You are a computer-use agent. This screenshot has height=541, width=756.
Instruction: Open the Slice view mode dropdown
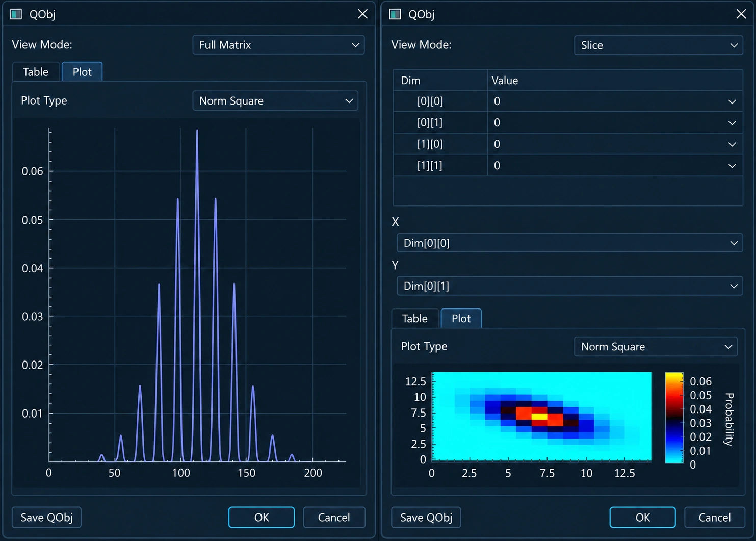coord(658,45)
